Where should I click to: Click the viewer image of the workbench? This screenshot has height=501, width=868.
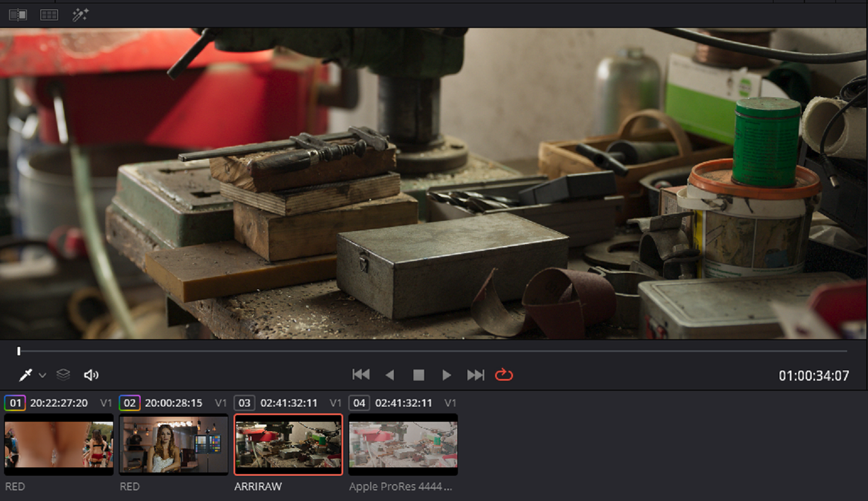pyautogui.click(x=434, y=183)
